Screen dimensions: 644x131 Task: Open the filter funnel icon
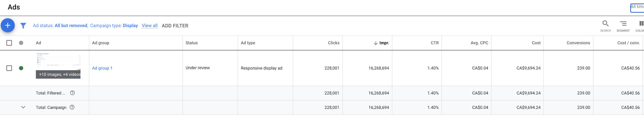pyautogui.click(x=23, y=26)
